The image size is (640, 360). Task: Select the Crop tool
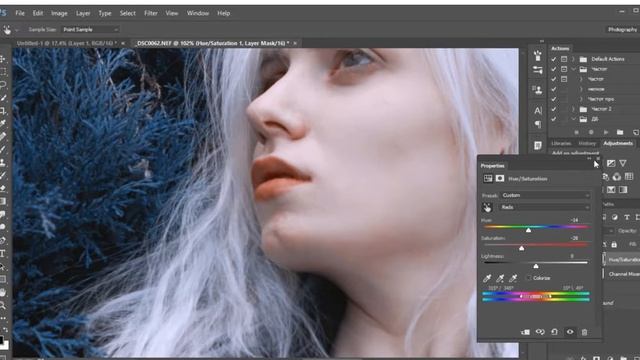coord(2,111)
